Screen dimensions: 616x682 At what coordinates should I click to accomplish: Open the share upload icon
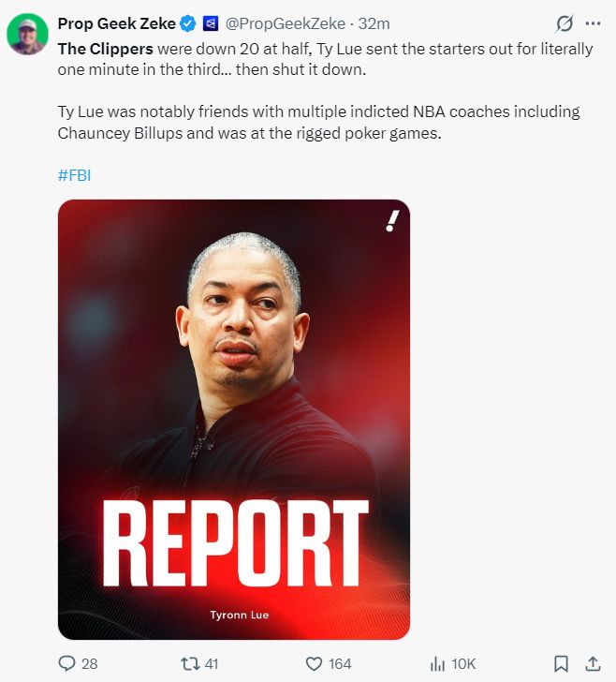point(593,663)
